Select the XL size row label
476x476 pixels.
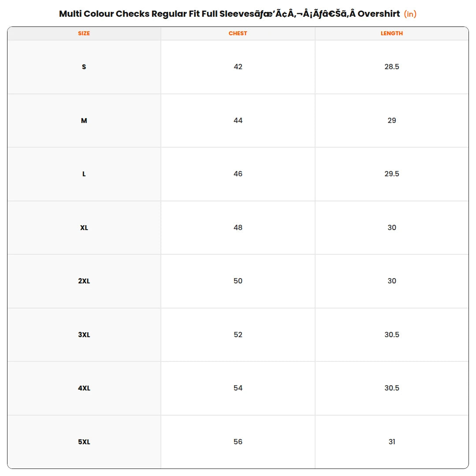pos(84,228)
